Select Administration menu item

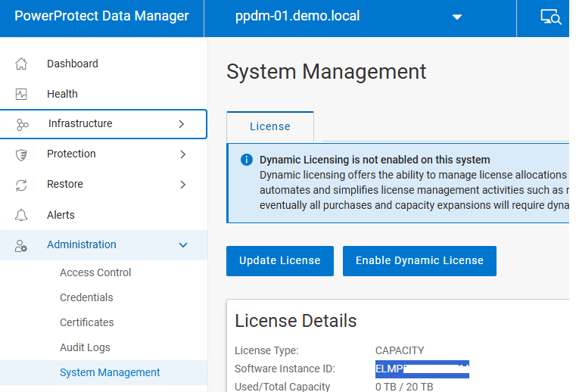[x=104, y=245]
